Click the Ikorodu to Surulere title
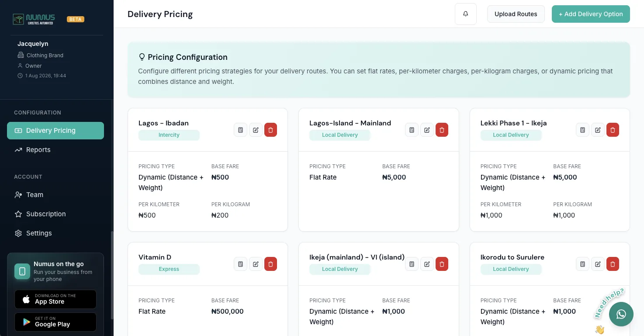The width and height of the screenshot is (644, 336). point(512,257)
